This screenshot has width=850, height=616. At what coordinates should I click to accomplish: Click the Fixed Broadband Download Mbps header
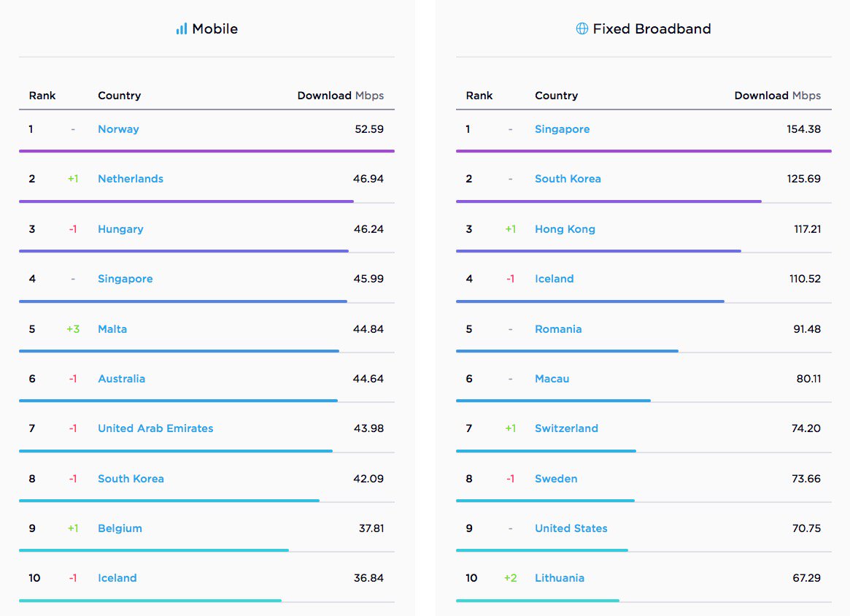click(x=777, y=96)
